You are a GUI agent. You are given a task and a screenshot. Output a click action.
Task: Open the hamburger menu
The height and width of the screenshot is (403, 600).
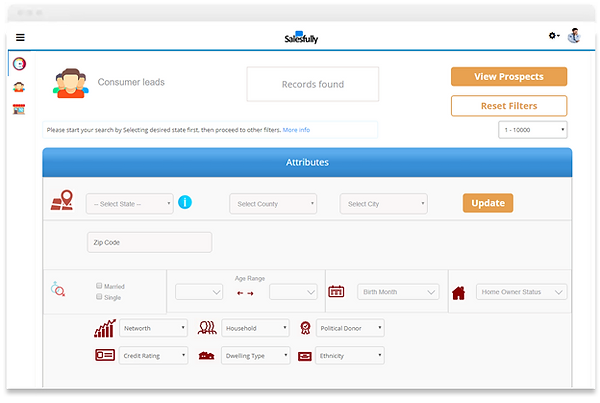(x=20, y=37)
